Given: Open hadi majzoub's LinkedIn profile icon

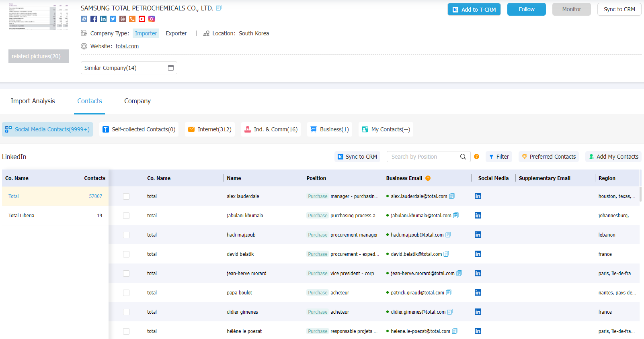Looking at the screenshot, I should (478, 235).
